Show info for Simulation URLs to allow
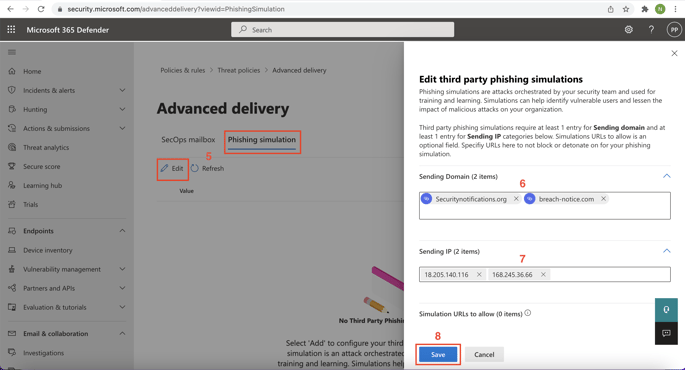The image size is (685, 370). (x=528, y=313)
